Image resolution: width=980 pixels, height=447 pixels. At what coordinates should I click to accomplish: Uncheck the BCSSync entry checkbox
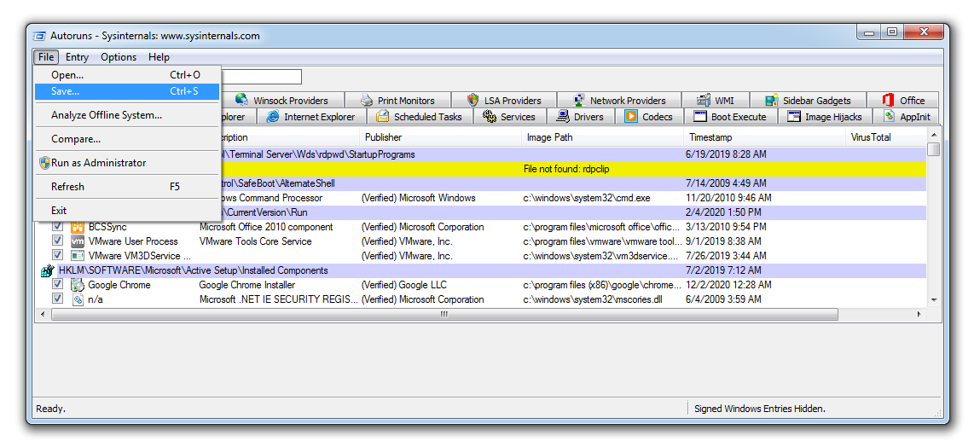(57, 226)
